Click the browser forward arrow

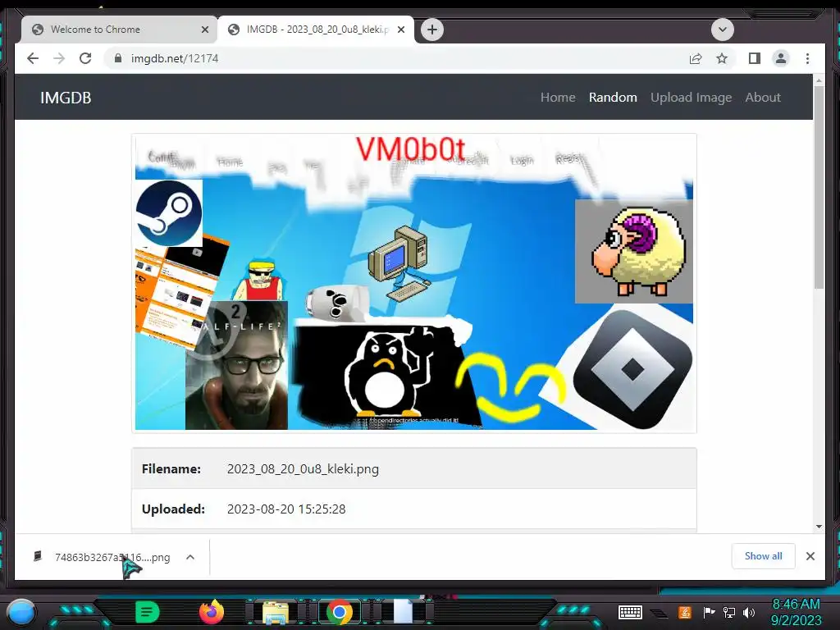59,58
